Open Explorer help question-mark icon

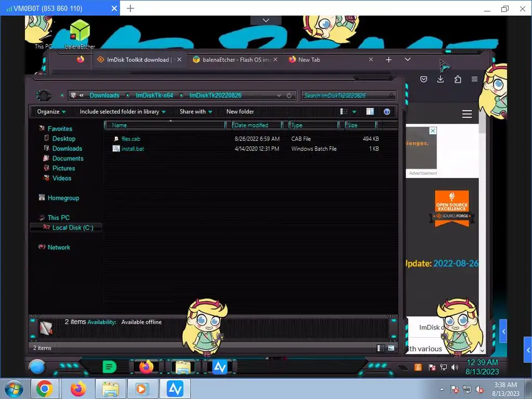(x=387, y=112)
